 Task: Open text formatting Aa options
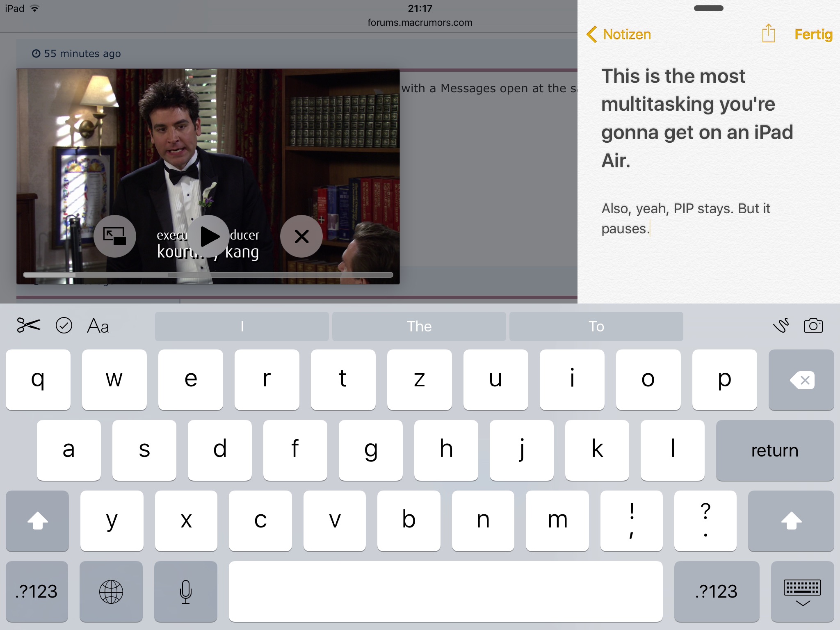point(98,326)
